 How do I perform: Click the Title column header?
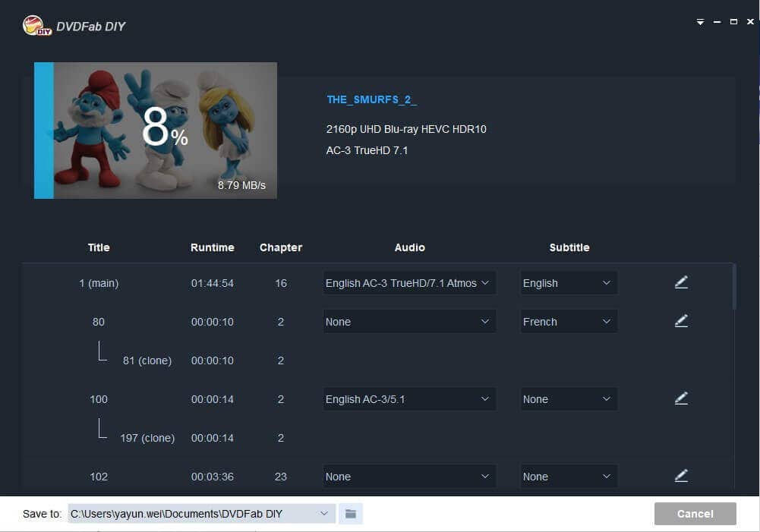(x=99, y=247)
